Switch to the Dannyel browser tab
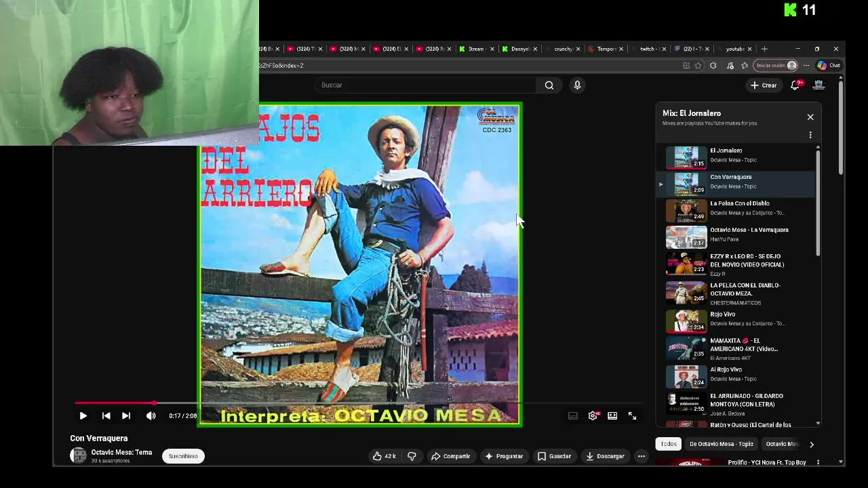Viewport: 868px width, 488px height. point(520,49)
